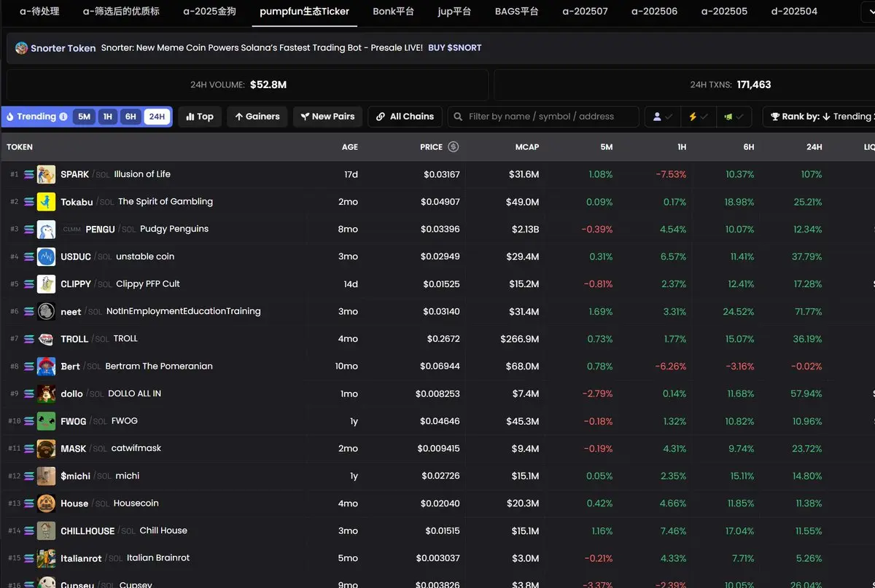This screenshot has width=875, height=588.
Task: Select the 6H trending timeframe
Action: [x=131, y=117]
